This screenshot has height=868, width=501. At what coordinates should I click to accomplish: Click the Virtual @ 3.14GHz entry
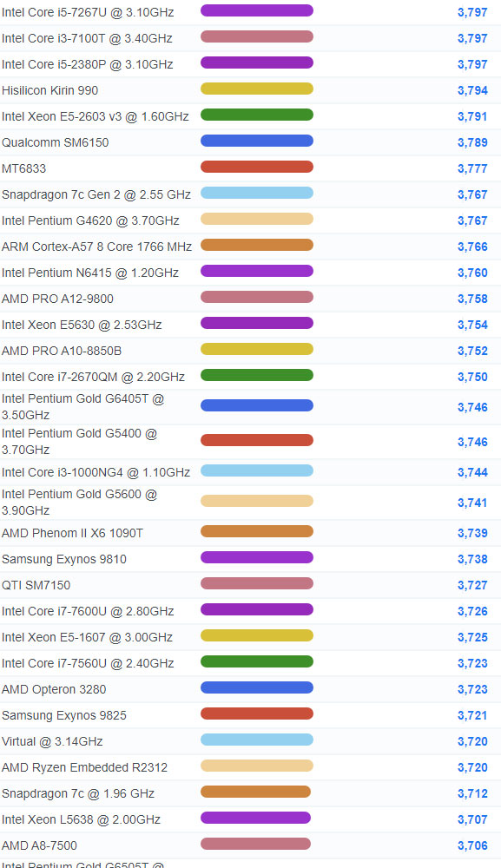(x=52, y=741)
